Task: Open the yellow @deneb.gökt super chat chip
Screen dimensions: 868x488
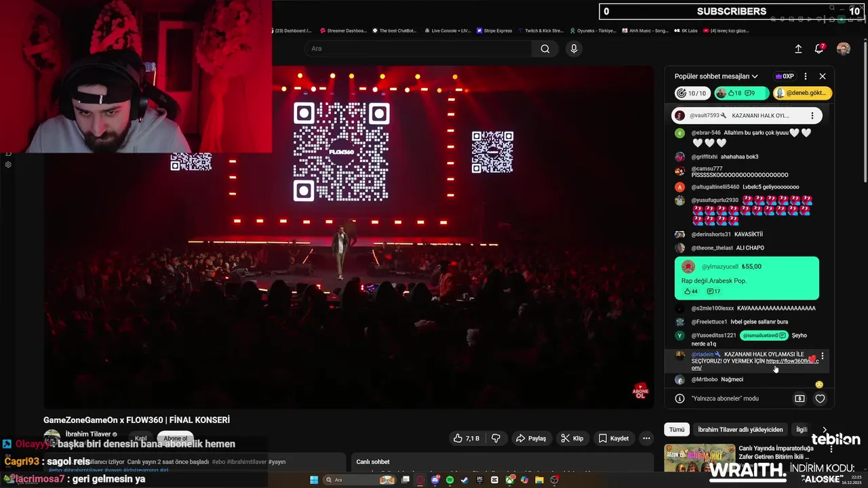Action: (x=802, y=94)
